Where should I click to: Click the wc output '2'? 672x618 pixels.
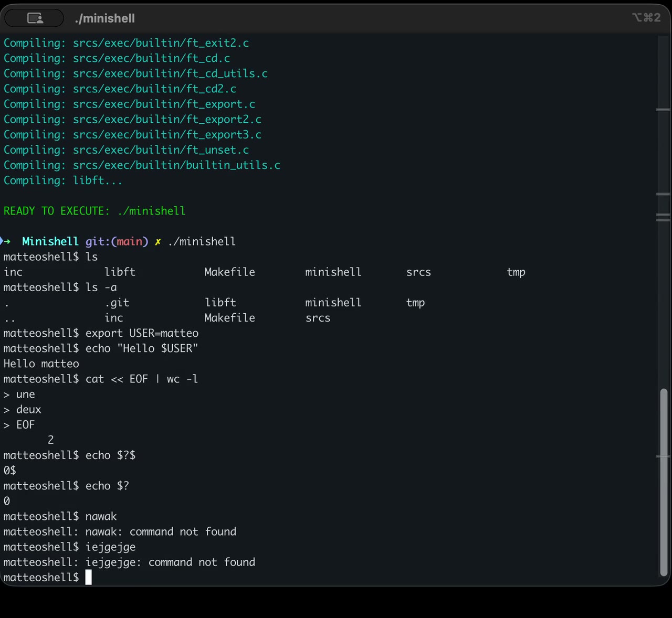tap(51, 440)
